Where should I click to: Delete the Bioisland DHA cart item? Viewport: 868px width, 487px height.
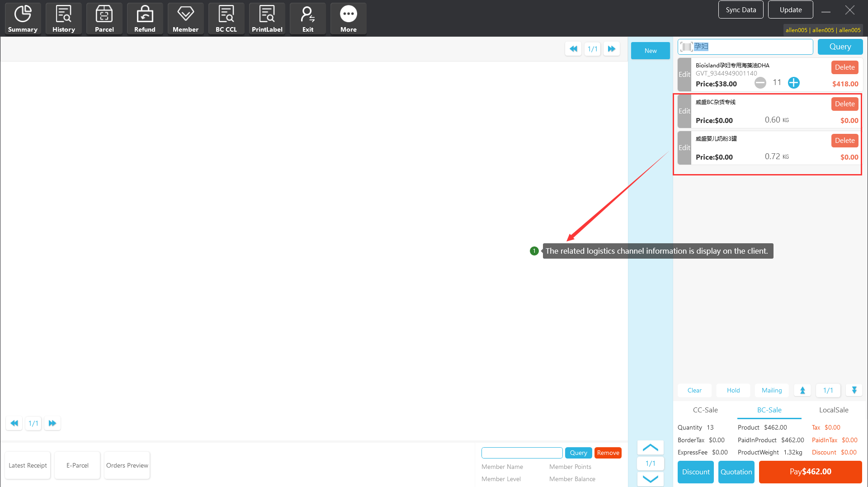pos(844,67)
